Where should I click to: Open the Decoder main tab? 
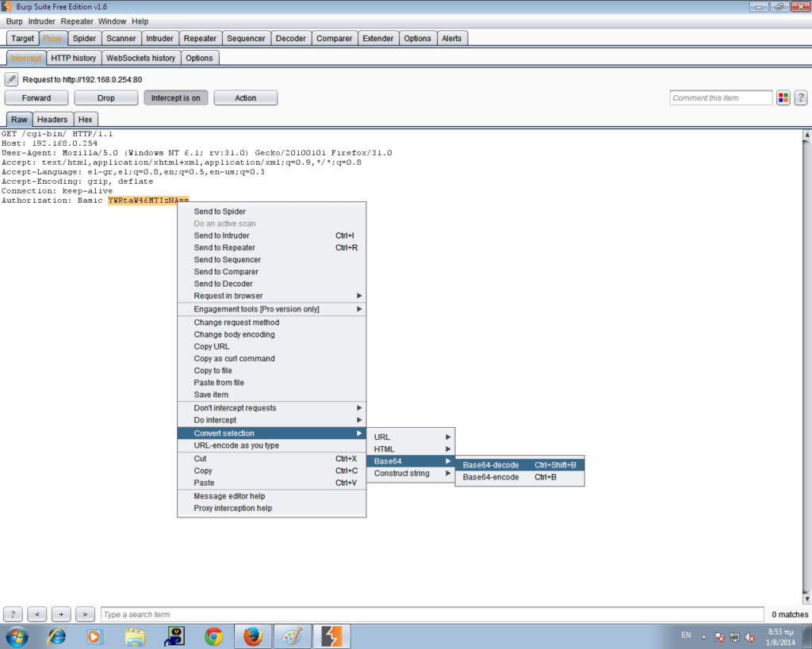[x=290, y=38]
